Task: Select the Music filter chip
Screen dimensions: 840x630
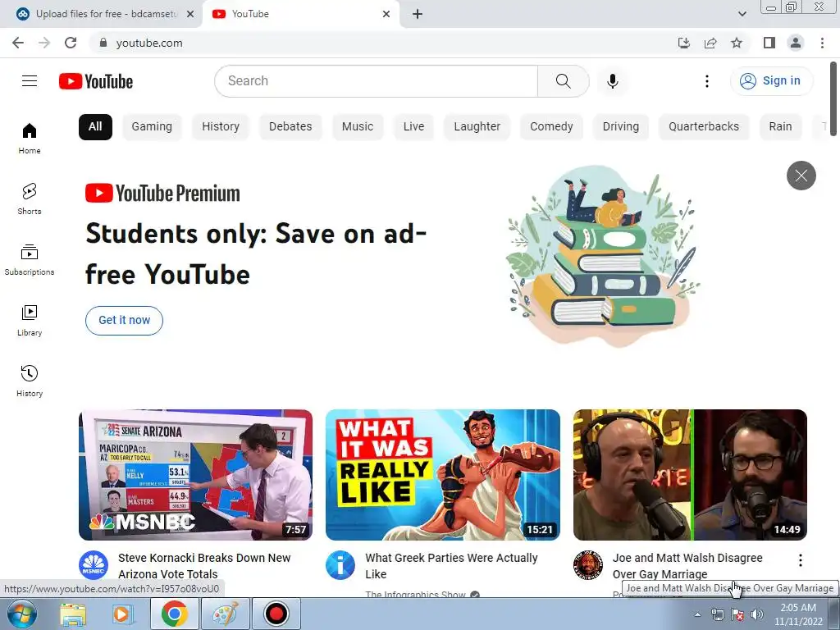Action: (x=358, y=127)
